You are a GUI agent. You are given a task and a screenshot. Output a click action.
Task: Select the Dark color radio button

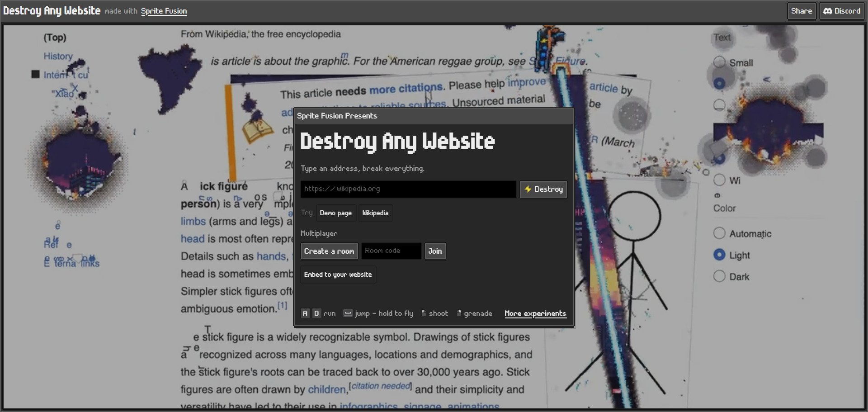[719, 276]
